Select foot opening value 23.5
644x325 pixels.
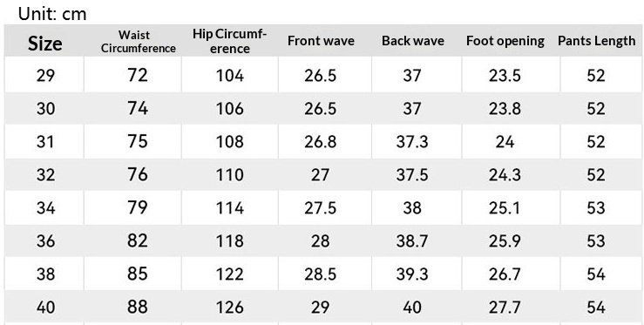tap(505, 76)
